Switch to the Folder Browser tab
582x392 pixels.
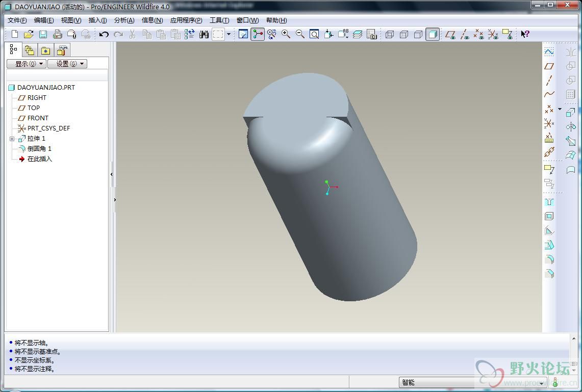(x=29, y=50)
